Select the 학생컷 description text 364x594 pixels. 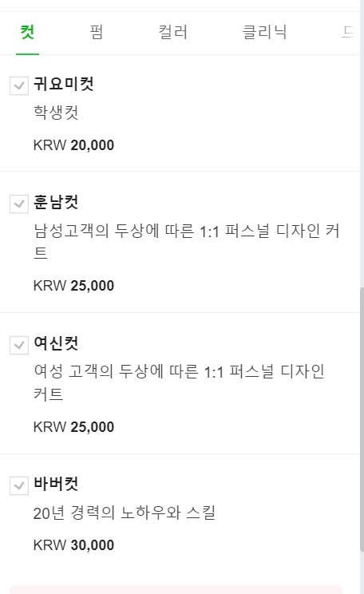(56, 112)
